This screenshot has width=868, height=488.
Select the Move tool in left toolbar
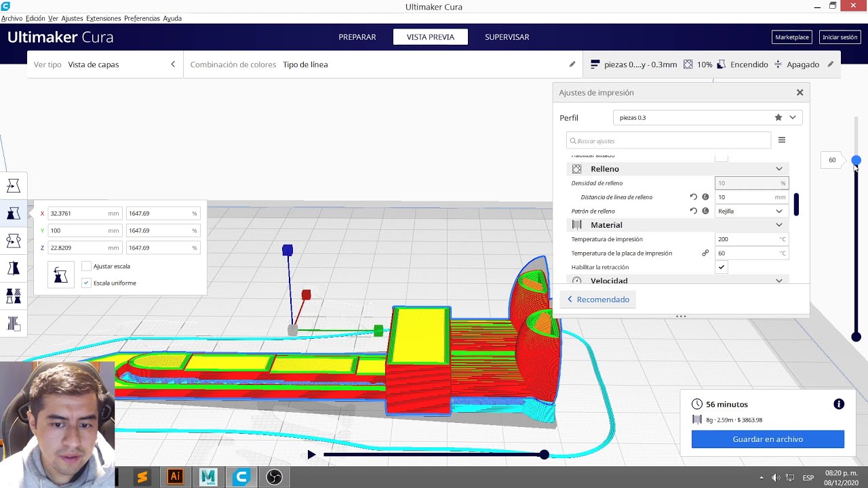point(13,185)
